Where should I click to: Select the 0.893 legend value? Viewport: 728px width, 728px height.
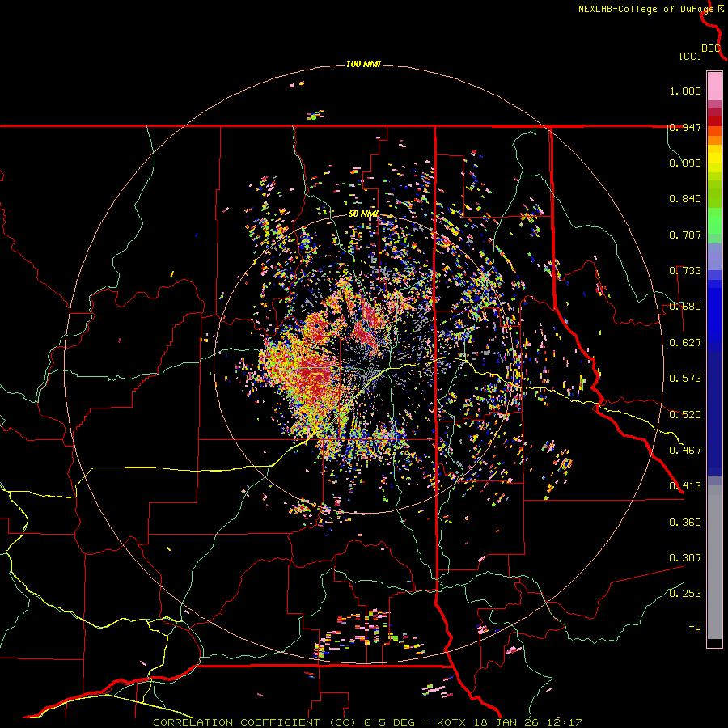tap(685, 163)
